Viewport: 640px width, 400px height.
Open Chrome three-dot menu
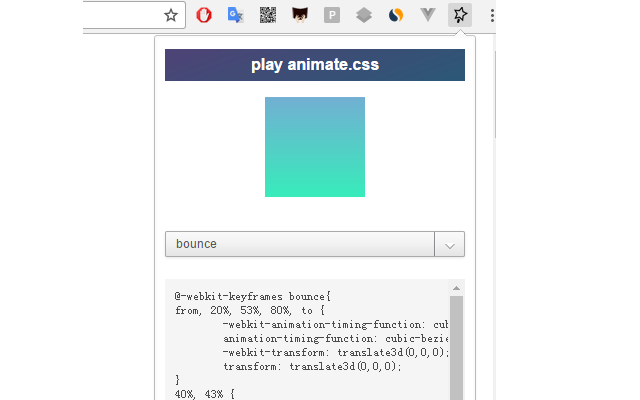click(x=492, y=16)
